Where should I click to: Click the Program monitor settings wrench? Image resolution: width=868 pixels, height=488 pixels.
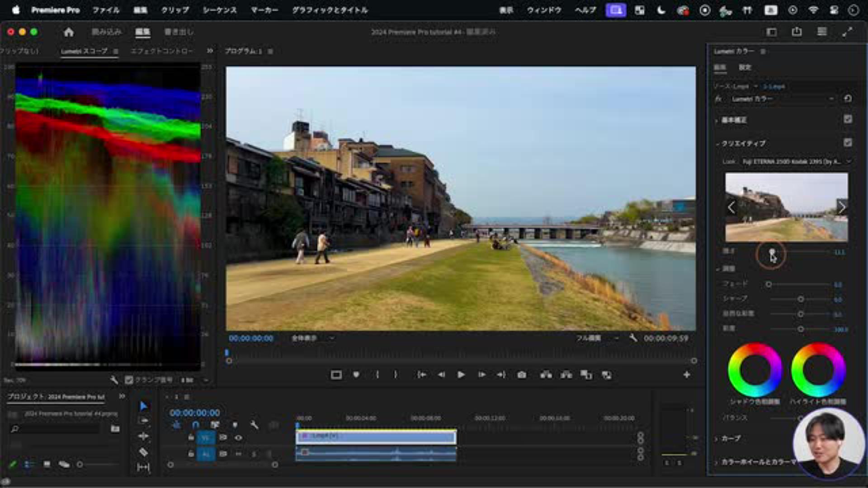tap(633, 338)
